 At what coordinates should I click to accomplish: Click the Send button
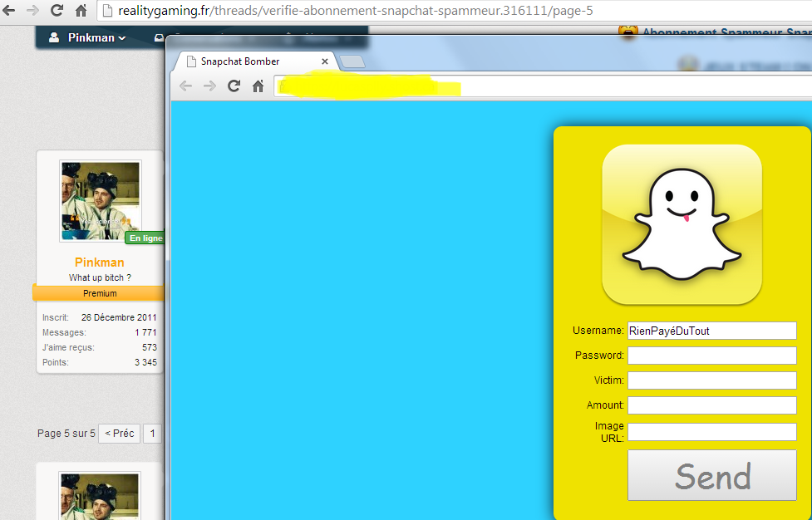(x=712, y=475)
